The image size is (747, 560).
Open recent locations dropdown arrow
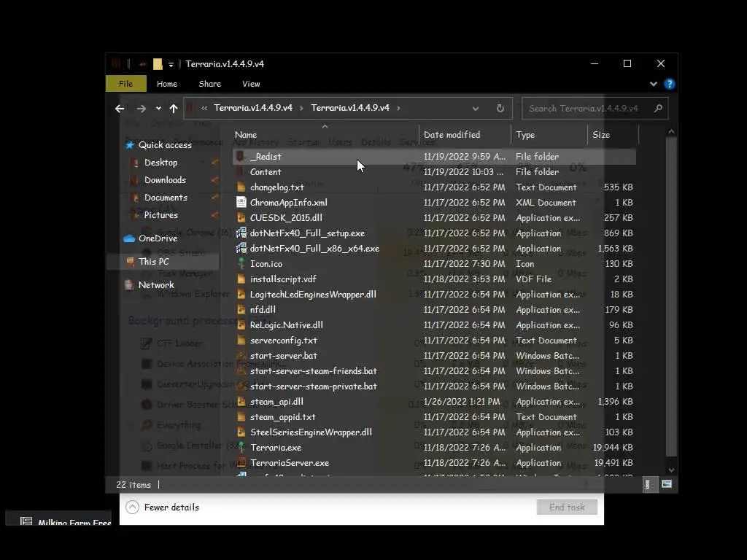click(158, 109)
